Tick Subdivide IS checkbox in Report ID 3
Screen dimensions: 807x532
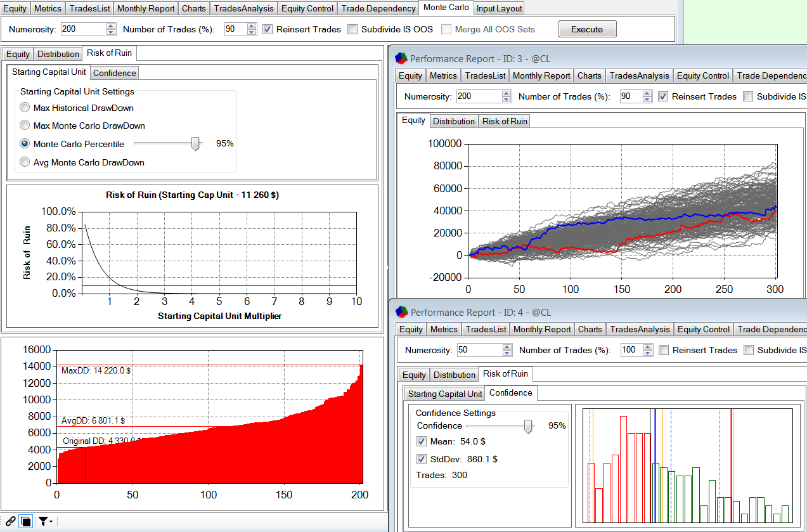pos(748,96)
